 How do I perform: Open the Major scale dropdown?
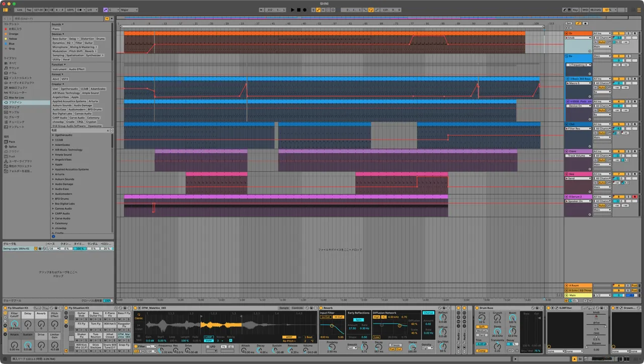[x=130, y=10]
